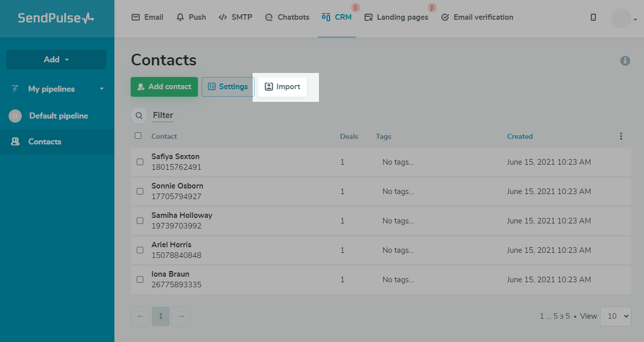644x342 pixels.
Task: Click the Contacts sidebar people icon
Action: coord(15,142)
